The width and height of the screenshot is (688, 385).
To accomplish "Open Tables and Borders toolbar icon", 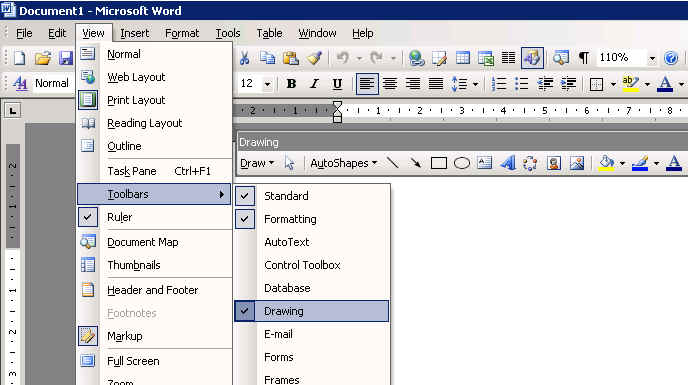I will click(440, 58).
